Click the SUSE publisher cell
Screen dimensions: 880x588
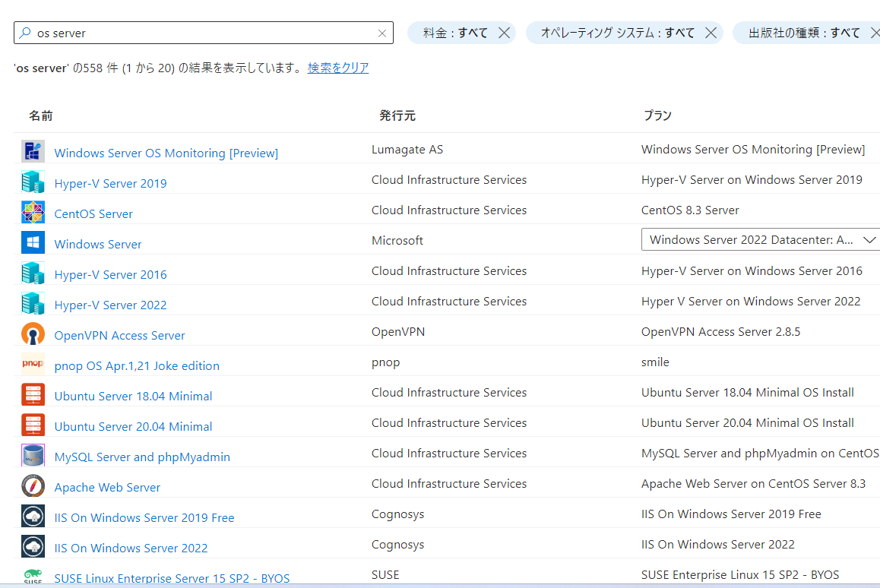[x=385, y=574]
